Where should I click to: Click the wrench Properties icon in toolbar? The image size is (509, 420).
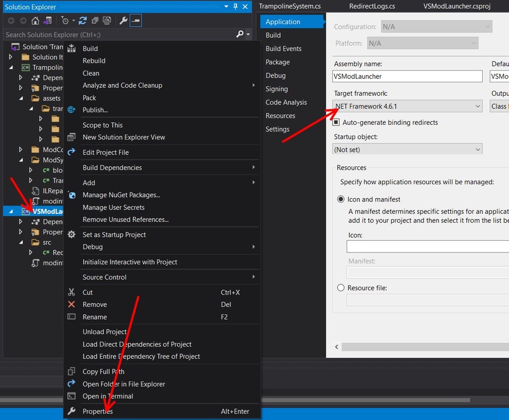124,21
